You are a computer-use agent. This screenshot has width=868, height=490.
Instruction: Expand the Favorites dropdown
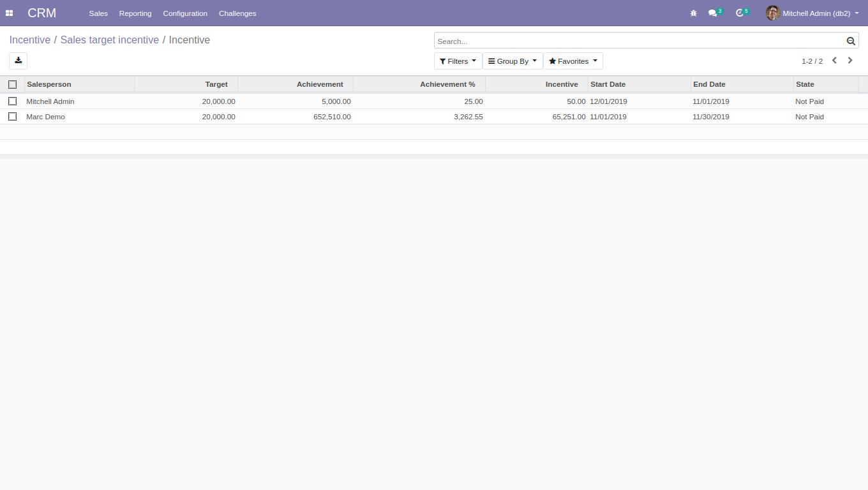pos(573,61)
